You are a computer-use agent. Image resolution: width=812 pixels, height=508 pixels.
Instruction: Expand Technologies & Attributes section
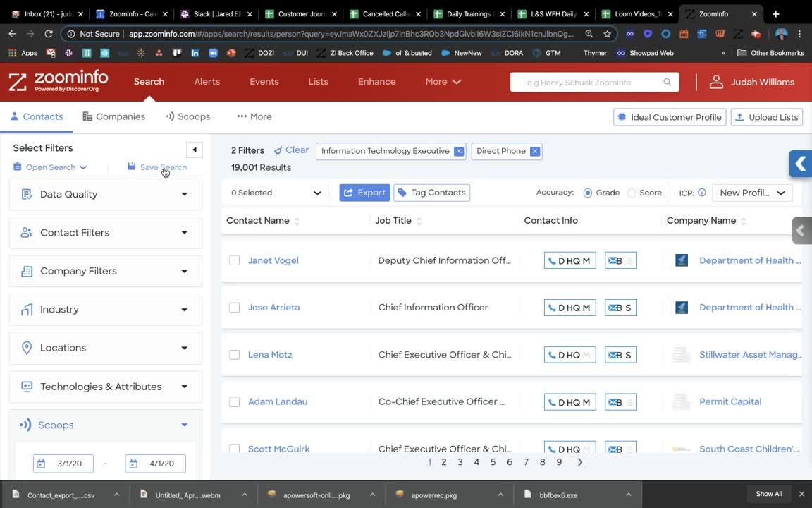[106, 387]
